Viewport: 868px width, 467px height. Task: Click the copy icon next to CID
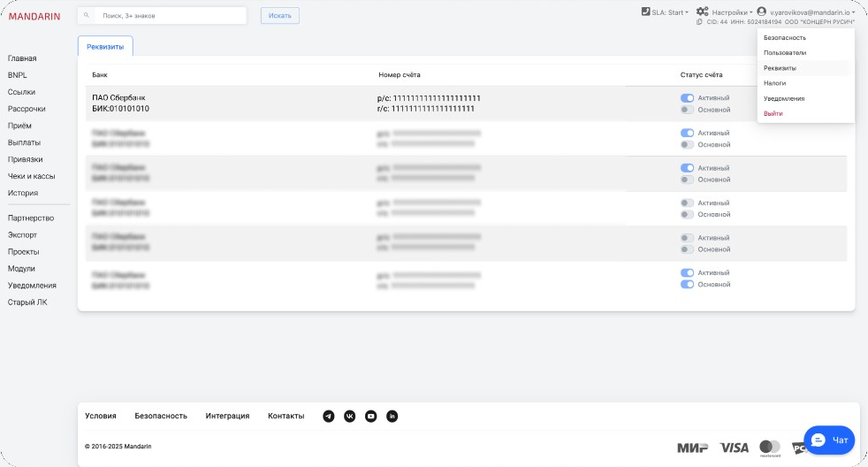tap(699, 22)
